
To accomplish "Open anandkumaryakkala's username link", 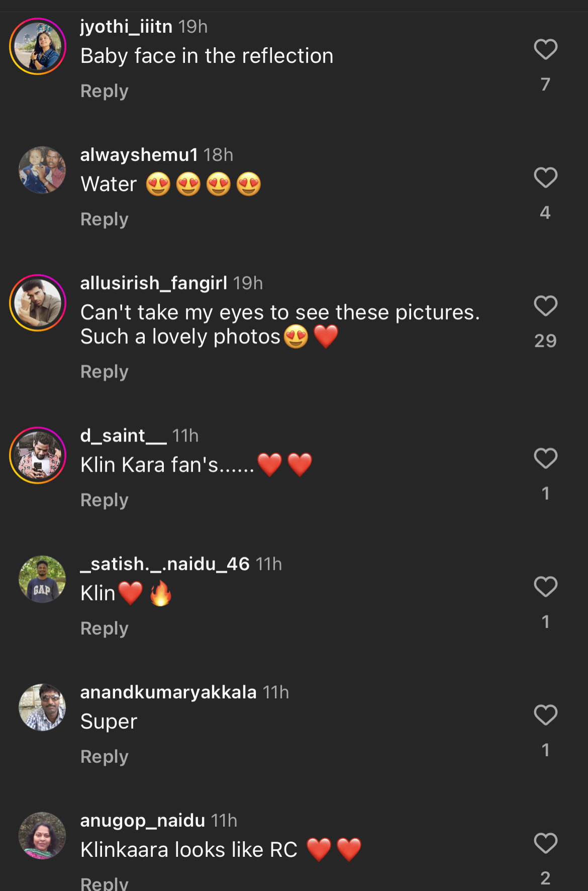I will 168,692.
